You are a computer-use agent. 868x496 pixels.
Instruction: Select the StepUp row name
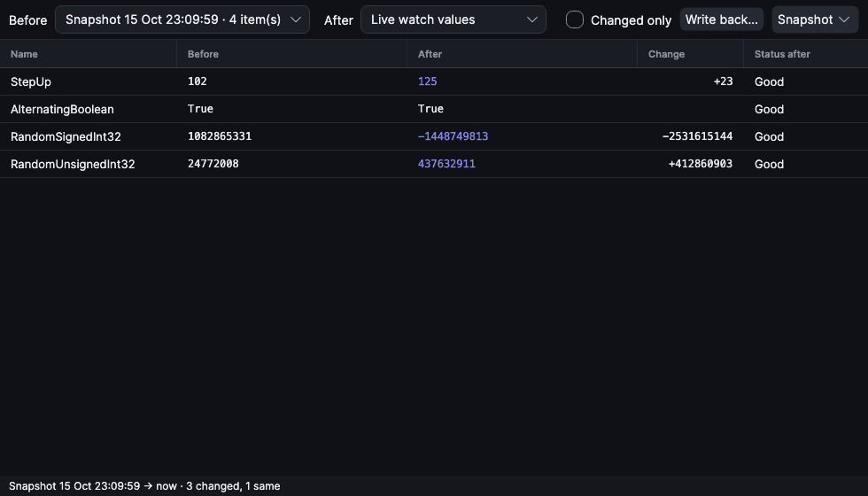click(x=31, y=81)
